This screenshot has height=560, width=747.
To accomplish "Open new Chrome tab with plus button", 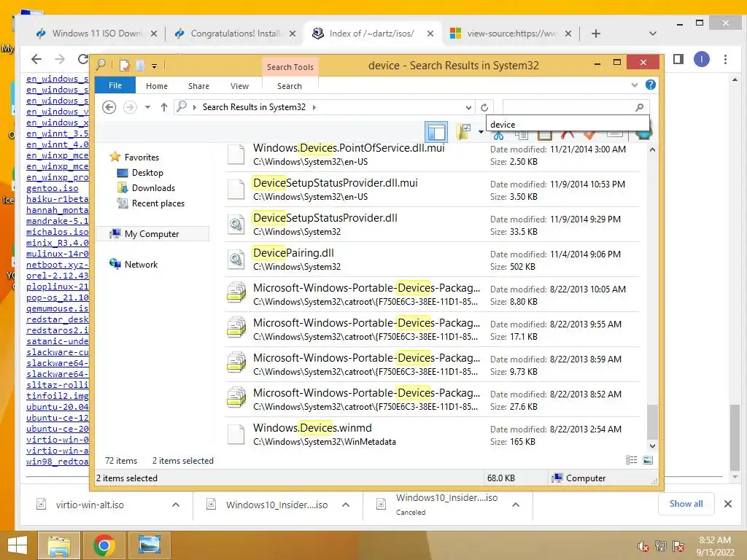I will click(x=596, y=34).
